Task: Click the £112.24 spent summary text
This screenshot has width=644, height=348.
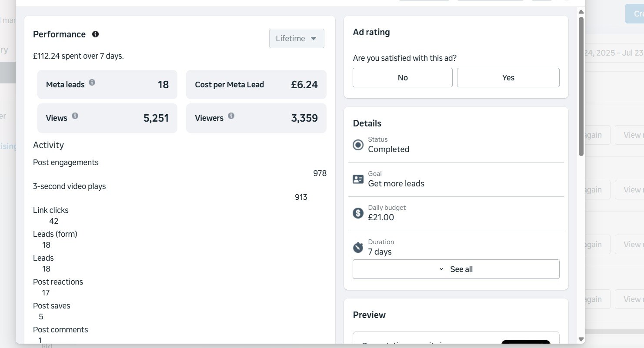Action: [78, 56]
